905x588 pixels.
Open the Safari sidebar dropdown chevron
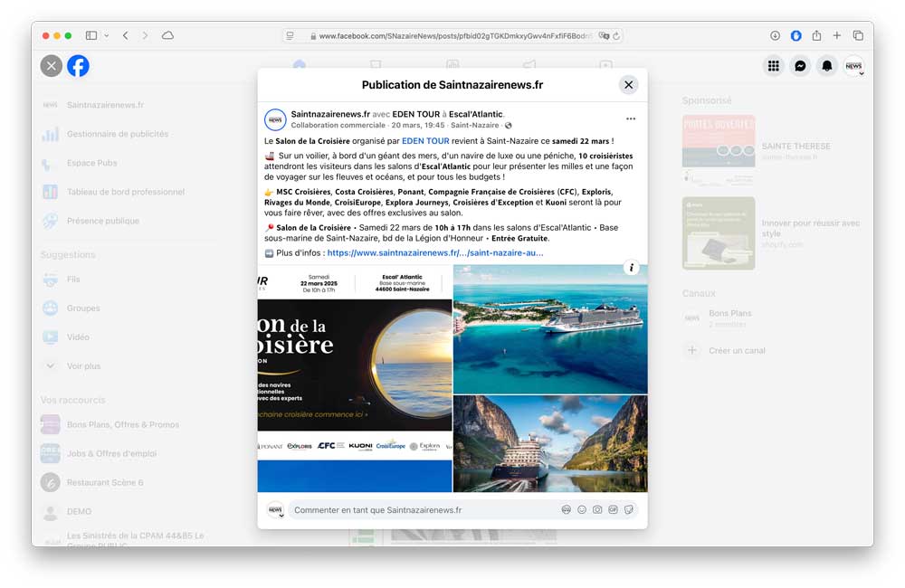click(107, 35)
